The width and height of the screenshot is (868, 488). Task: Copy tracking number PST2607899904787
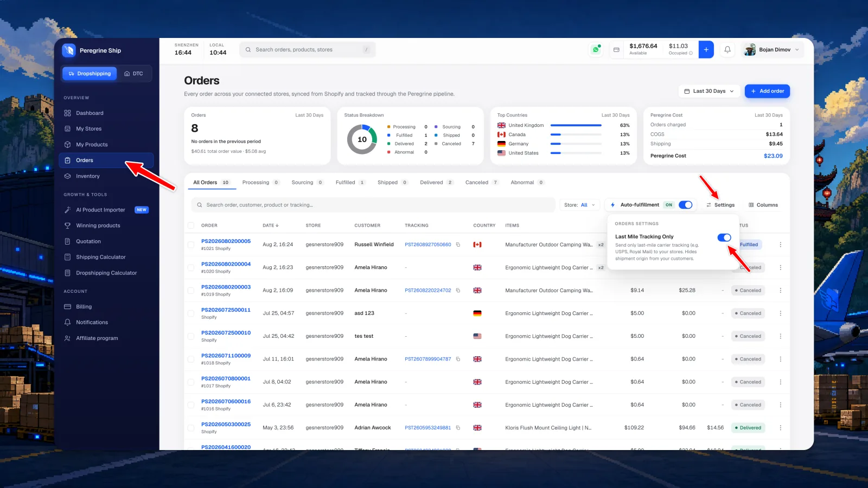point(458,359)
